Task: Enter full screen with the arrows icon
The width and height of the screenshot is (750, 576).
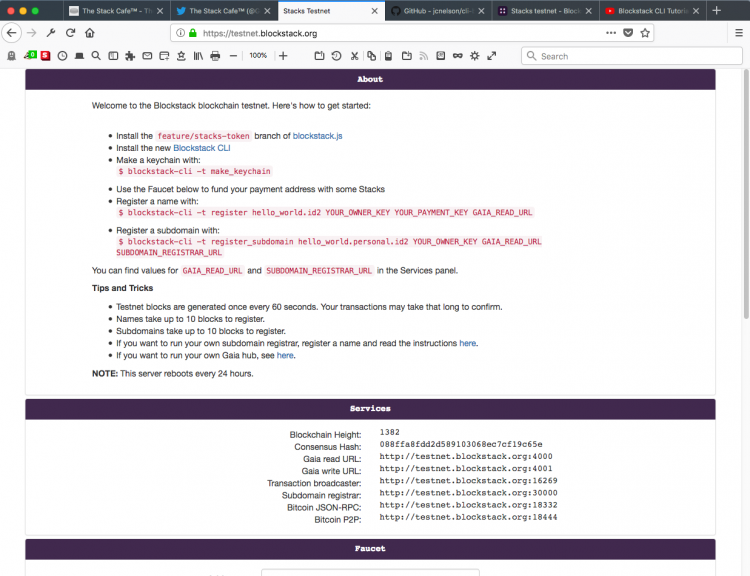Action: [492, 56]
